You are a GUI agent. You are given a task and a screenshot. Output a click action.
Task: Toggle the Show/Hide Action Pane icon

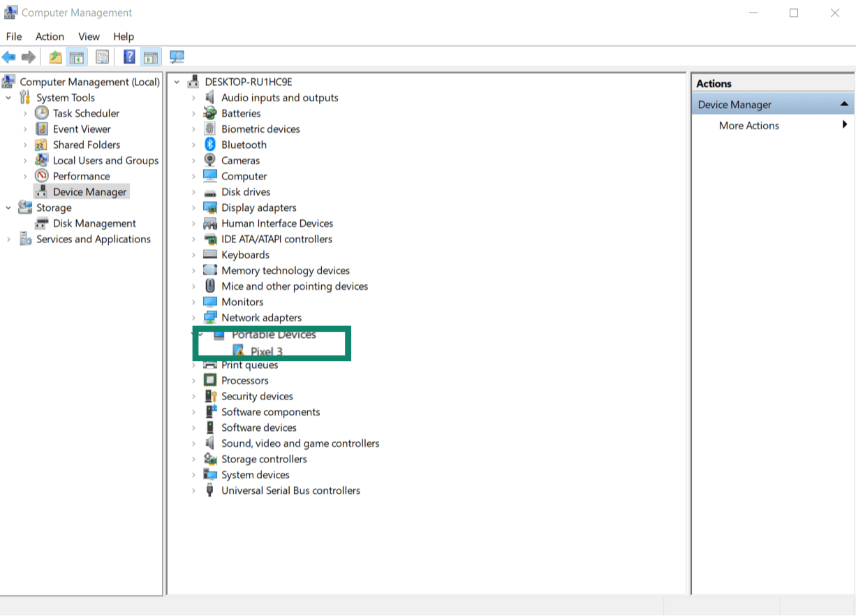pyautogui.click(x=151, y=57)
